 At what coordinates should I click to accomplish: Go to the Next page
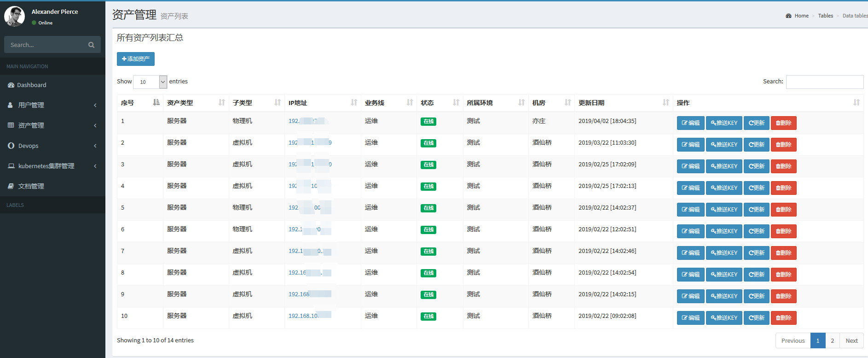point(851,341)
